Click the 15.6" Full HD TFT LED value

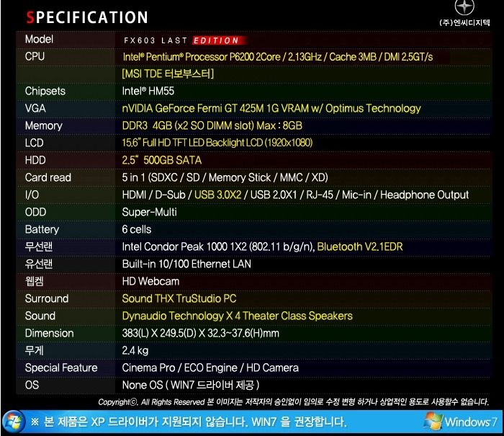pyautogui.click(x=217, y=143)
